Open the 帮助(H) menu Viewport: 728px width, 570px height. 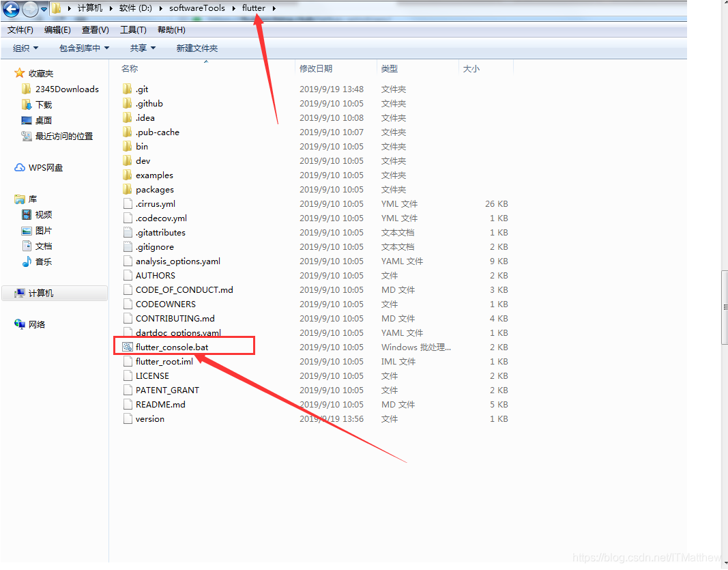pyautogui.click(x=171, y=30)
